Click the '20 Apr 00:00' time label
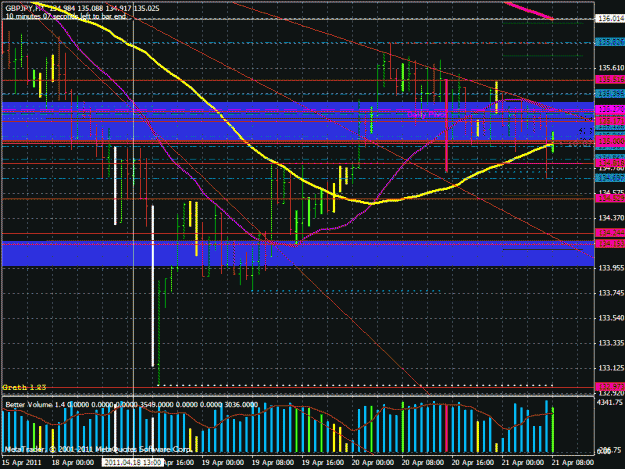Viewport: 625px width, 469px height. pyautogui.click(x=373, y=463)
